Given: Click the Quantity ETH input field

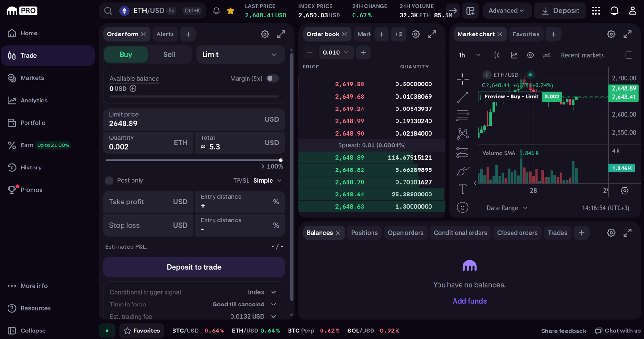Looking at the screenshot, I should (148, 143).
